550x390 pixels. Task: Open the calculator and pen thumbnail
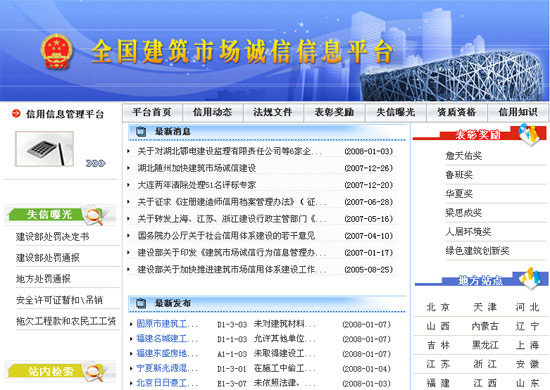coord(45,149)
